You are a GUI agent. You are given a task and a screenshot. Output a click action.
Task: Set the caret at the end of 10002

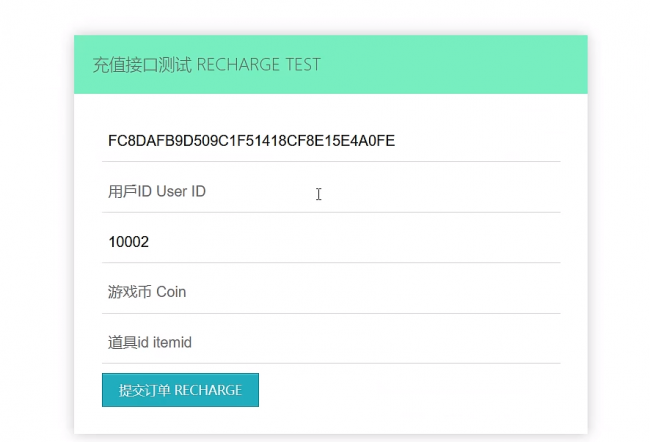[x=149, y=242]
